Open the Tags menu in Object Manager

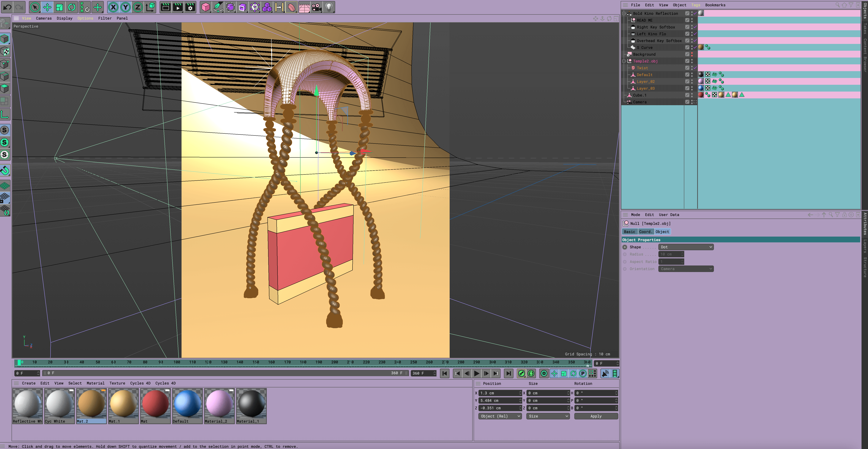coord(695,5)
